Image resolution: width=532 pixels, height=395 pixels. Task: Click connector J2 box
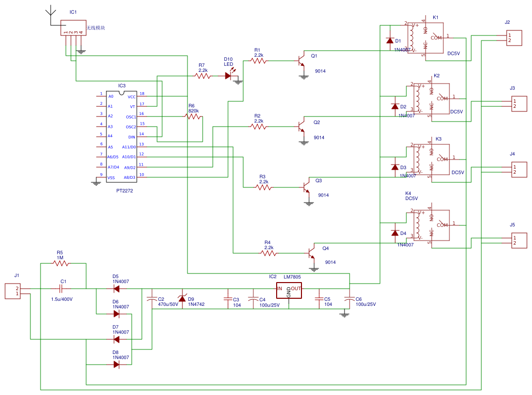[514, 38]
